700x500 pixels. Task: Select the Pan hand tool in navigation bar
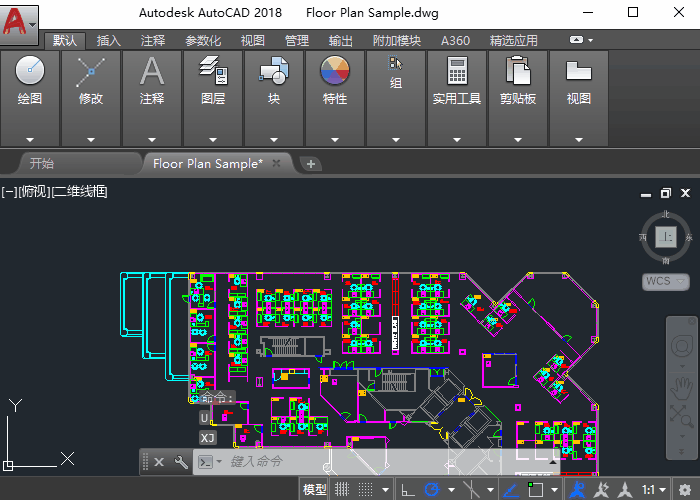tap(682, 388)
